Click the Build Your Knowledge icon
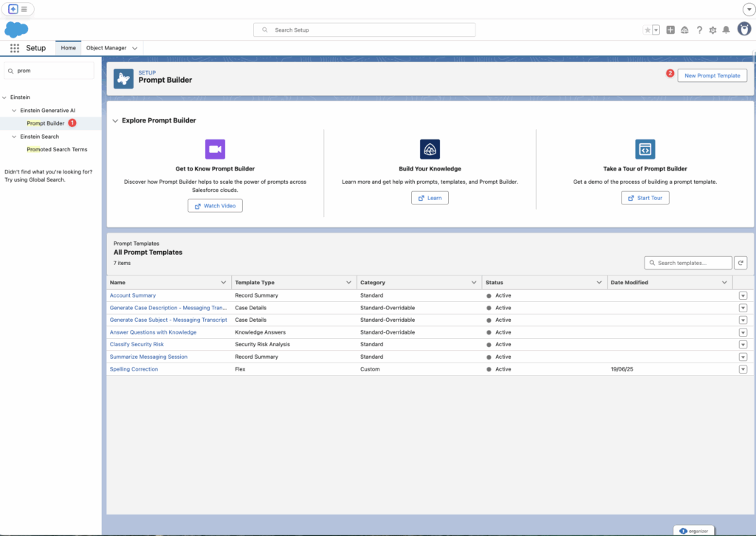Viewport: 756px width, 536px height. 430,149
